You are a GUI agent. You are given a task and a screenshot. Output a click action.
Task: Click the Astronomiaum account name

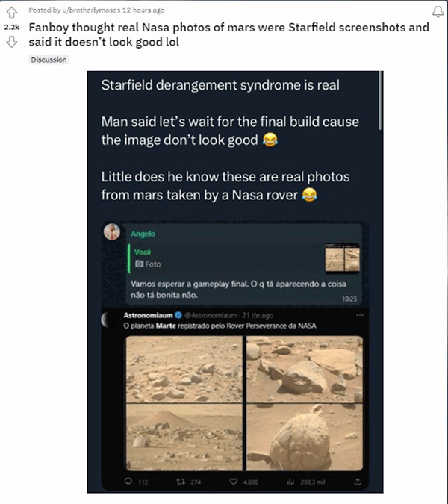point(149,316)
